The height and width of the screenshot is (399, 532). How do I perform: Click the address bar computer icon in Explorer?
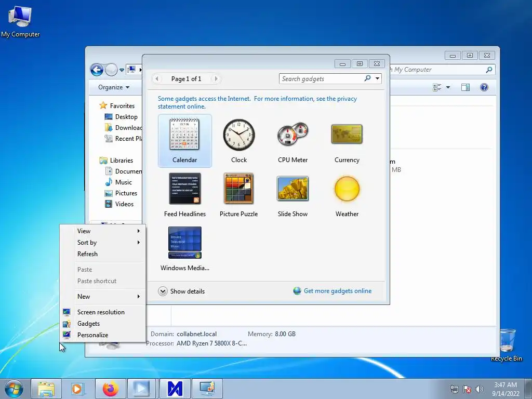pyautogui.click(x=131, y=70)
